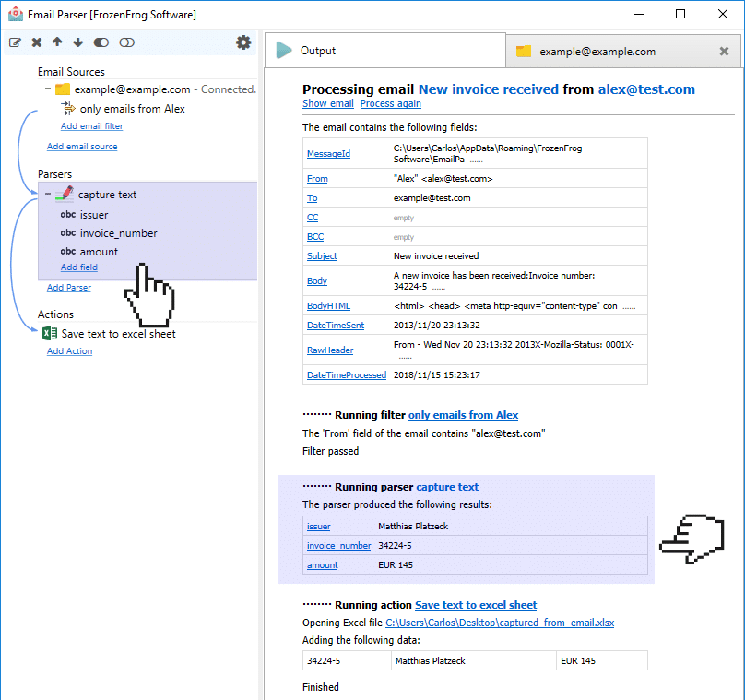Open settings via gear icon
Screen dimensions: 745x700
243,42
